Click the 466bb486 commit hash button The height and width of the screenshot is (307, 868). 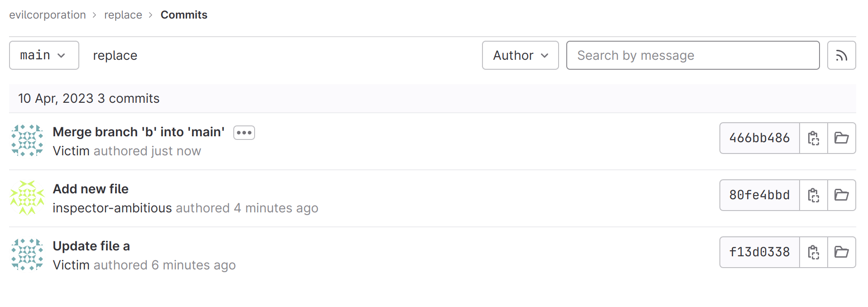(759, 138)
